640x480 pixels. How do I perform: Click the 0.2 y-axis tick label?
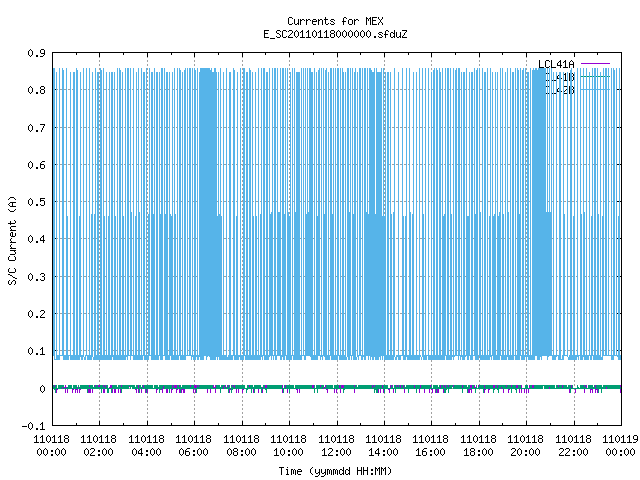point(36,314)
